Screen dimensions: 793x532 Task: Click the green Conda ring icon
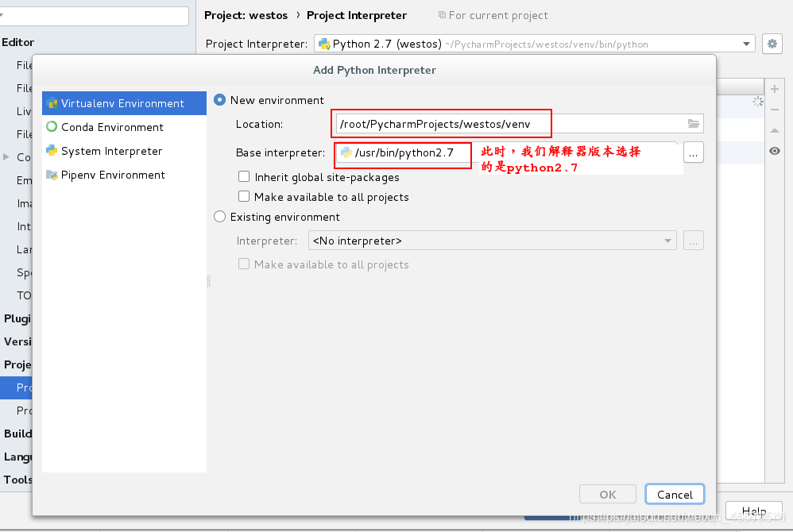(x=52, y=126)
